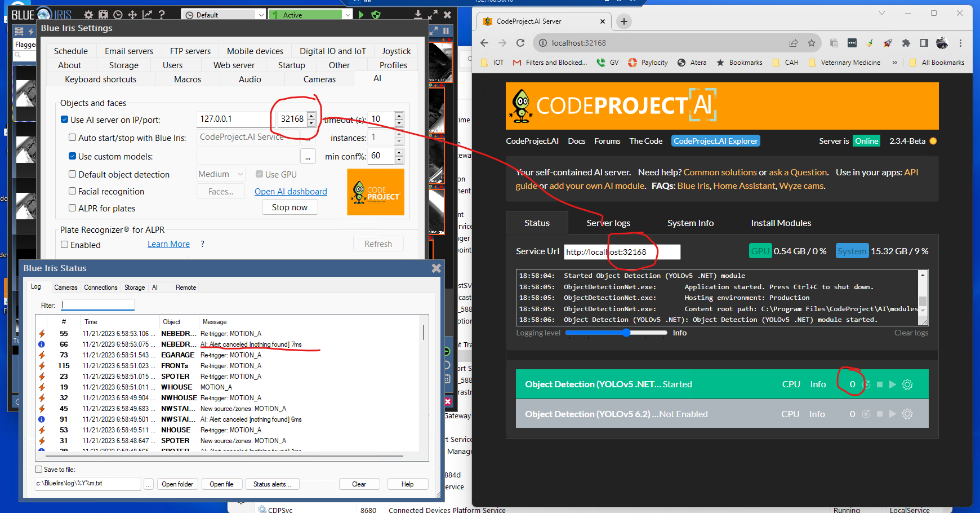Image resolution: width=980 pixels, height=513 pixels.
Task: Check Save to file in Blue Iris Status
Action: tap(39, 470)
